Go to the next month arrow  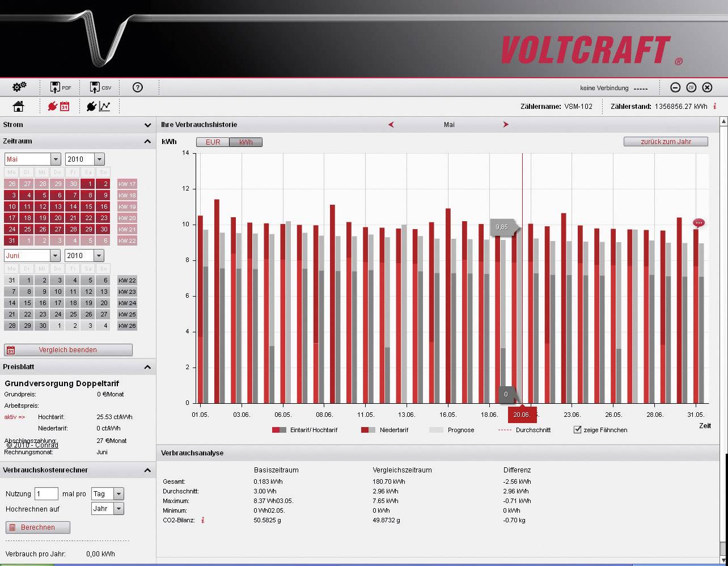[506, 124]
